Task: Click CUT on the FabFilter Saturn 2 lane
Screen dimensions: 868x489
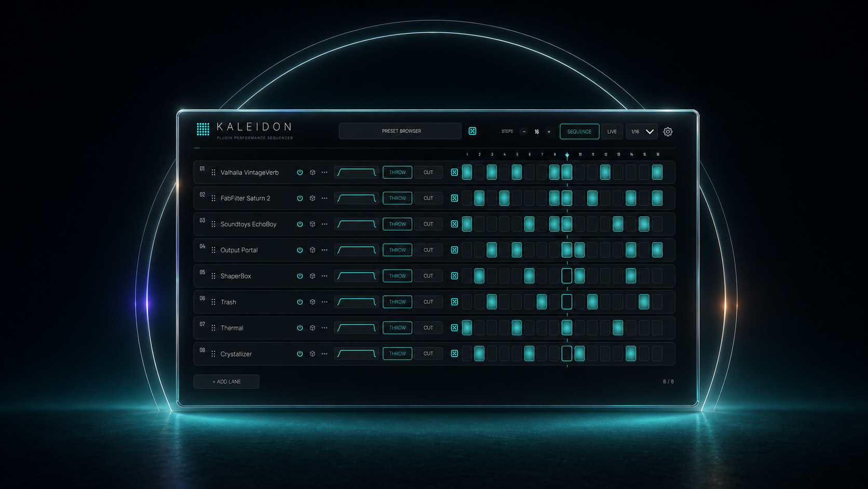Action: (428, 198)
